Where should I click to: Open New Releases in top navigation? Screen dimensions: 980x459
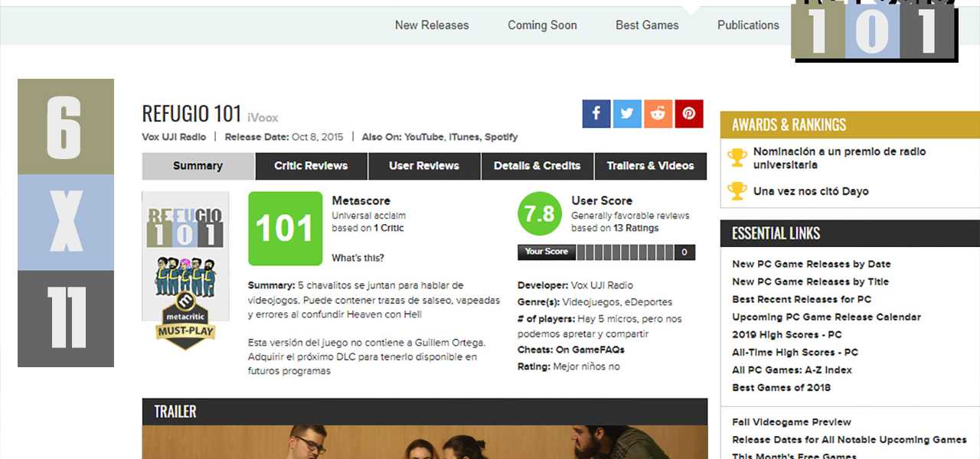tap(432, 25)
